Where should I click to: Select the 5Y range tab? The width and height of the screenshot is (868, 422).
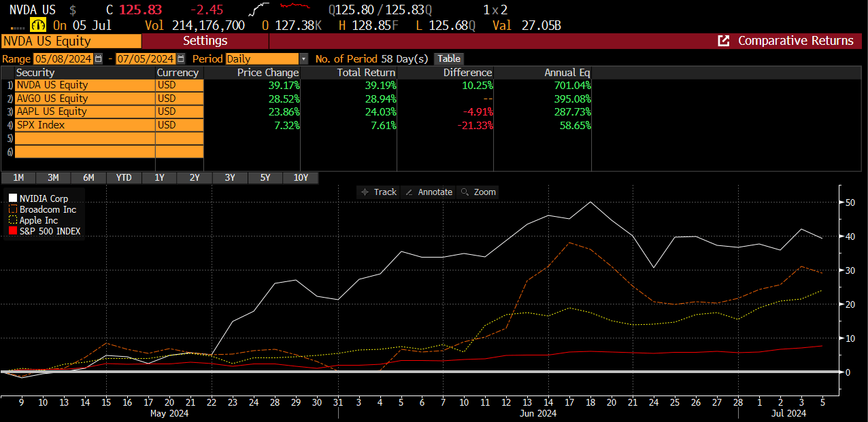tap(265, 177)
